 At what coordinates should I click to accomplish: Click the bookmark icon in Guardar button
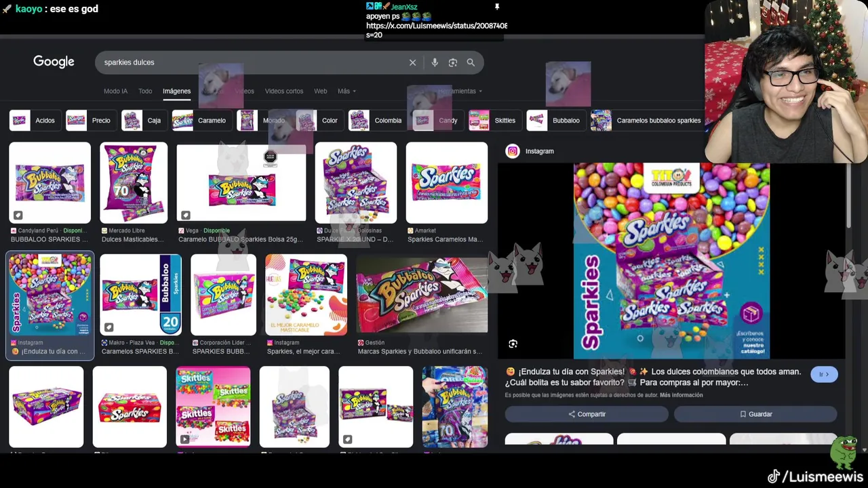(x=743, y=414)
